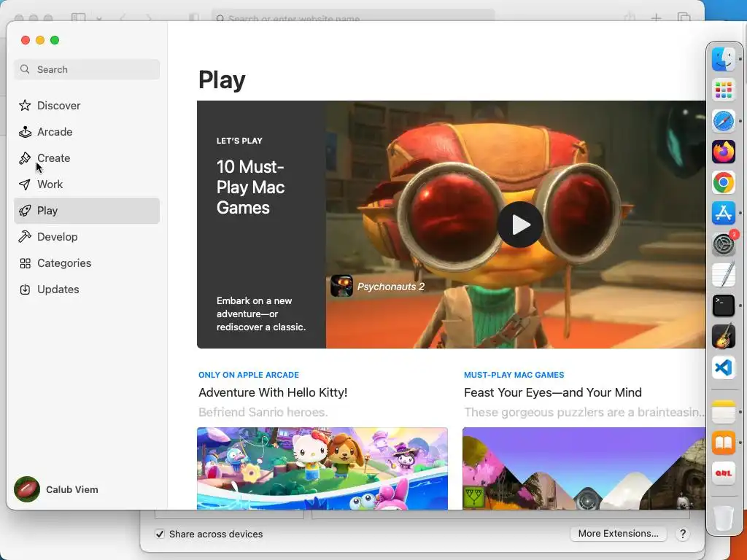Click the Play rocket icon
The image size is (747, 560).
(x=25, y=211)
